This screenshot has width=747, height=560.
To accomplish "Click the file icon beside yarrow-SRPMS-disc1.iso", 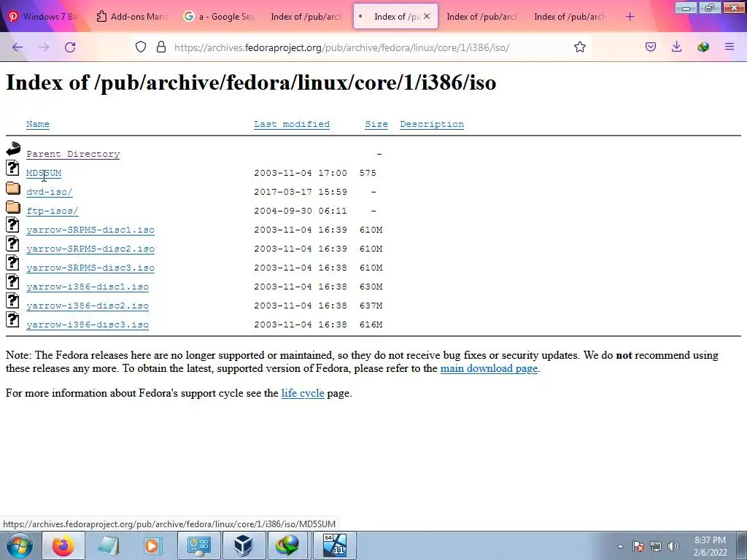I will coord(13,225).
